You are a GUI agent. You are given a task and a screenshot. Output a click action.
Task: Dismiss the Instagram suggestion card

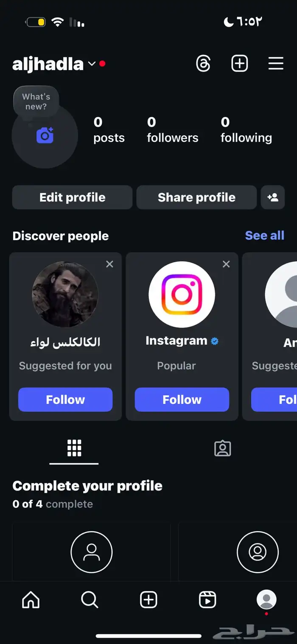226,264
